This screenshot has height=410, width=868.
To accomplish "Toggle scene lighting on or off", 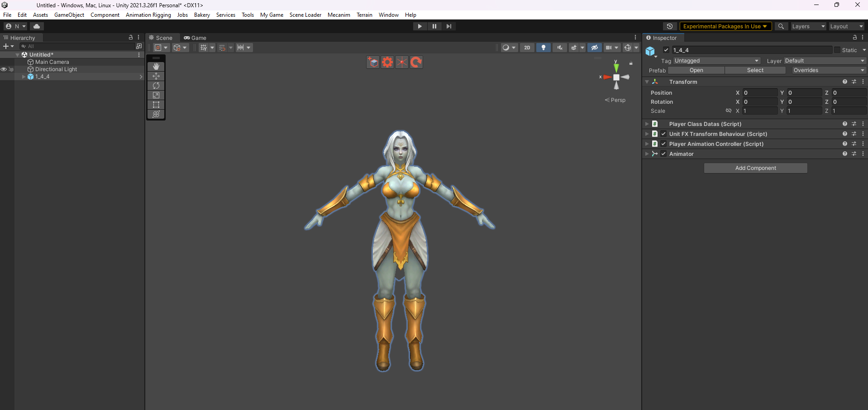I will pos(544,48).
